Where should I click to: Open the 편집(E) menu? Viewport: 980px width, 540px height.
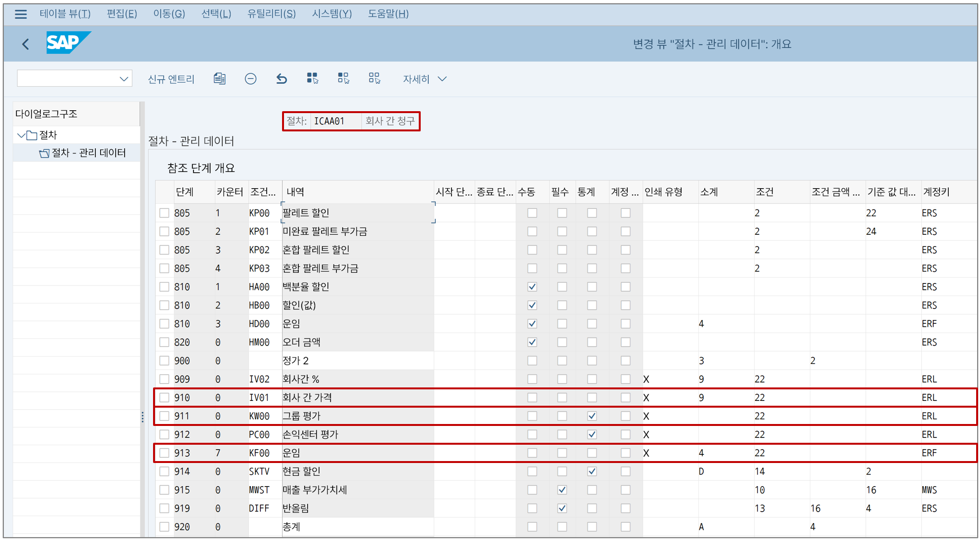point(122,14)
